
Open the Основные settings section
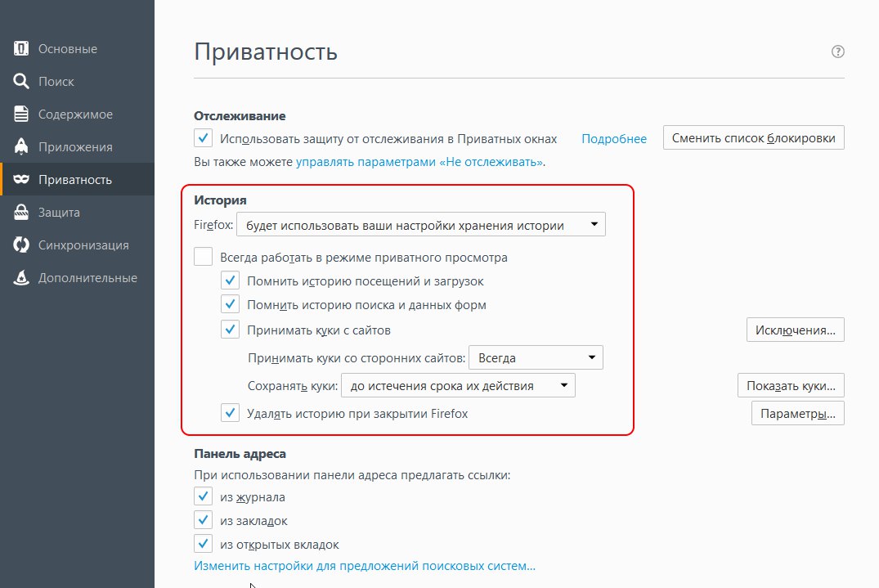(78, 49)
